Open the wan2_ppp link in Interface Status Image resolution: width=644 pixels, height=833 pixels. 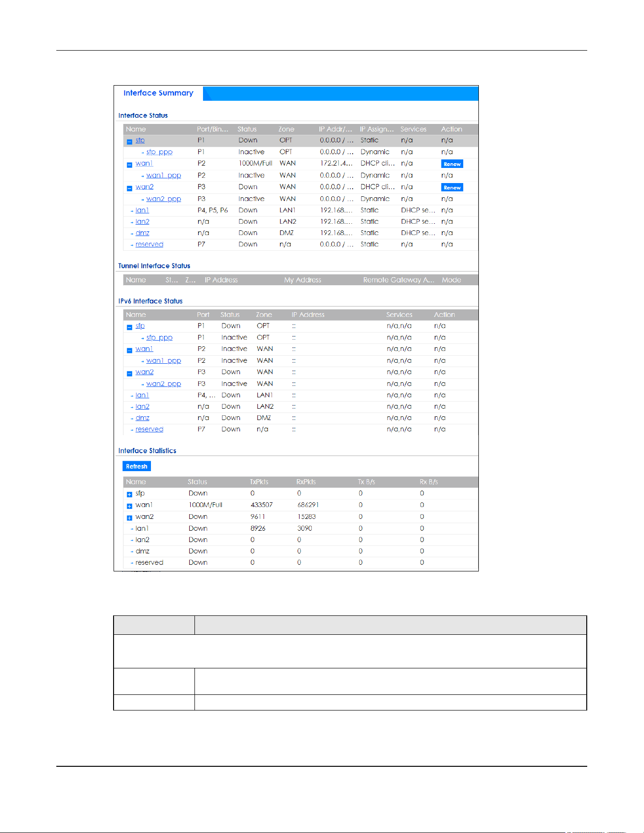pyautogui.click(x=163, y=199)
